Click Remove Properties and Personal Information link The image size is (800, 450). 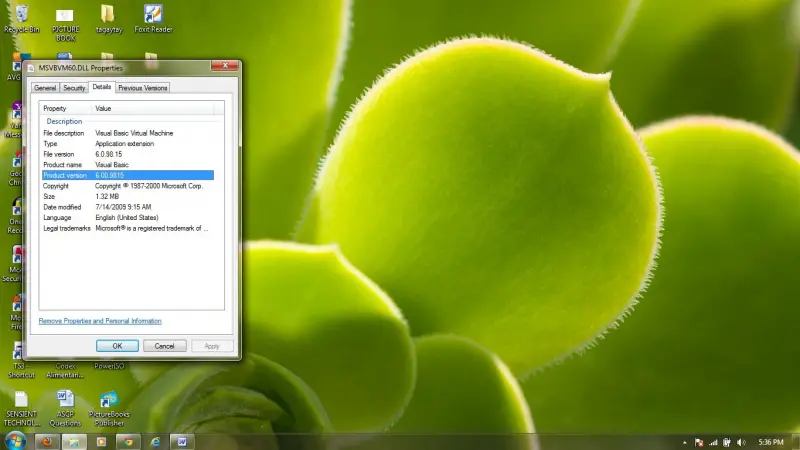(100, 321)
